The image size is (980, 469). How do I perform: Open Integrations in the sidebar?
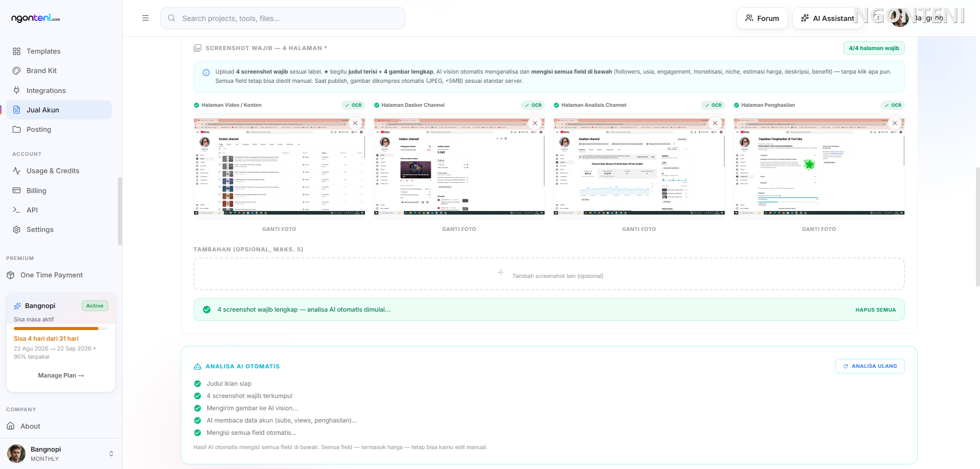pyautogui.click(x=59, y=90)
